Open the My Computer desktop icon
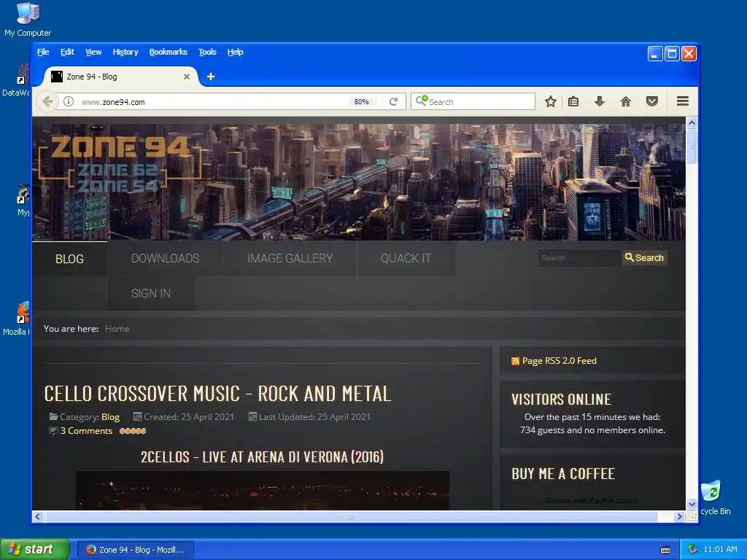747x560 pixels. point(28,19)
